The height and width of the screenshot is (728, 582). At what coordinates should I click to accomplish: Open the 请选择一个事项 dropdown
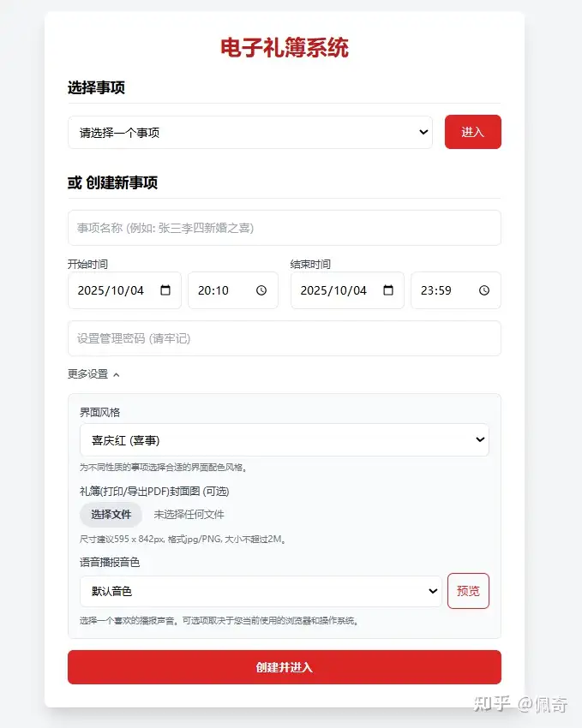[250, 133]
